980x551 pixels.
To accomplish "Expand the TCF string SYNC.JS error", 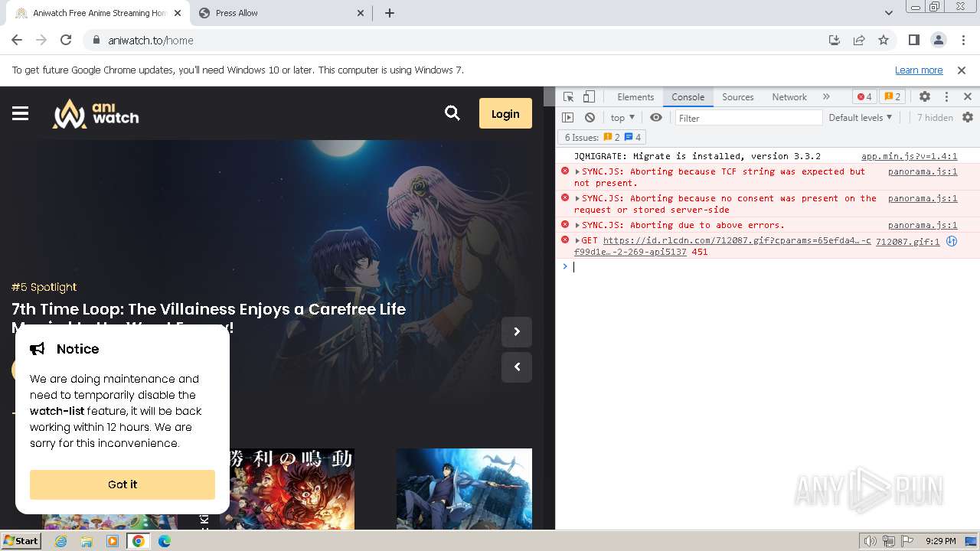I will 577,171.
